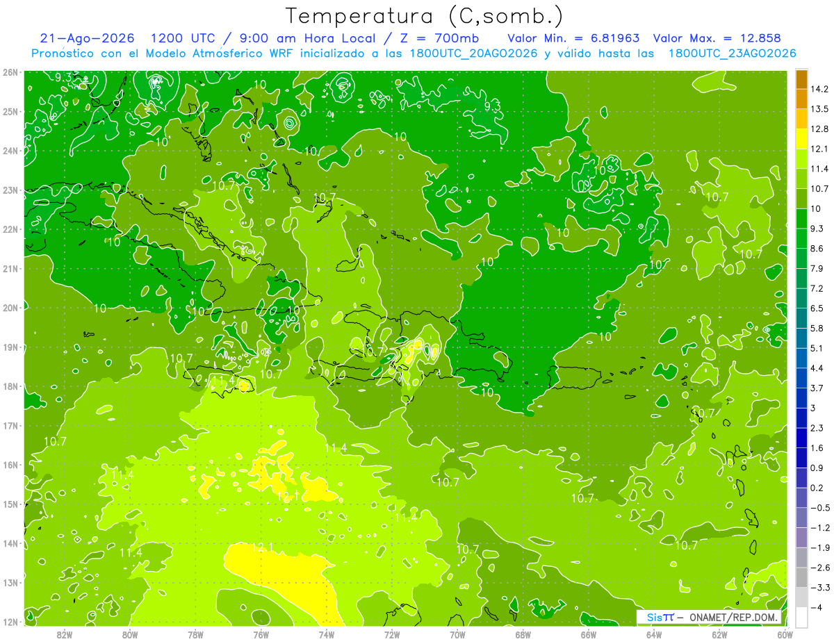This screenshot has height=644, width=834.
Task: Click the longitude axis label "68W"
Action: pyautogui.click(x=523, y=635)
